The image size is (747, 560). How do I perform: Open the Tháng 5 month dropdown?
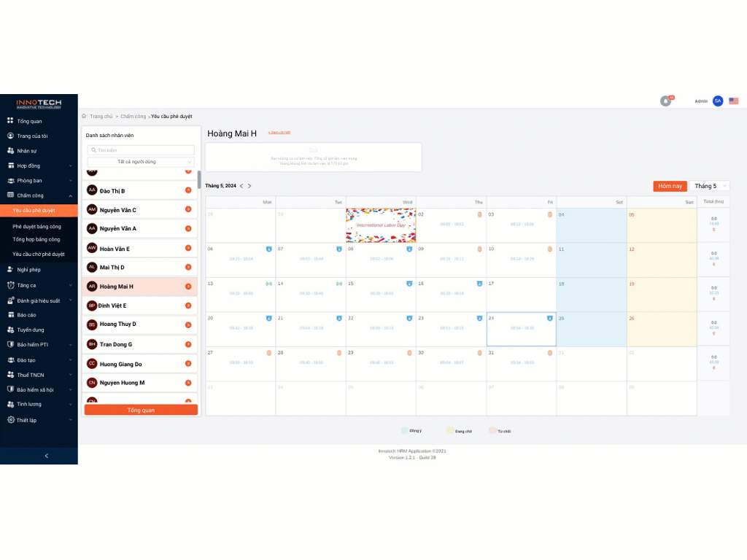coord(709,186)
